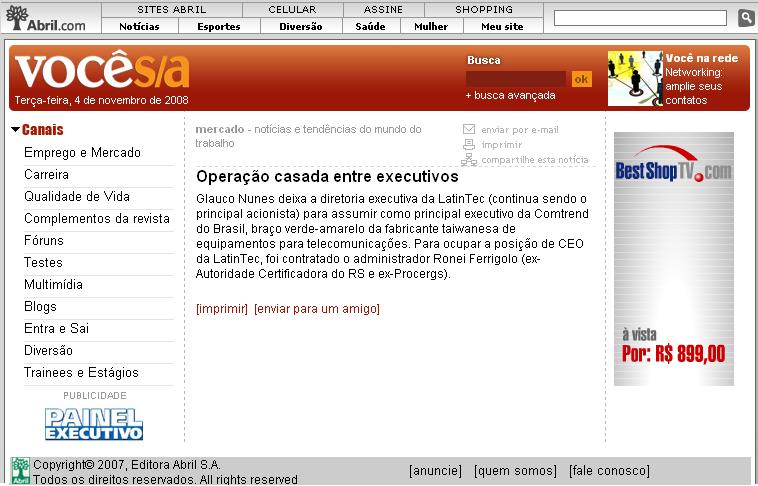Image resolution: width=758 pixels, height=486 pixels.
Task: Open the BestShopTV.com advertisement
Action: pyautogui.click(x=673, y=258)
